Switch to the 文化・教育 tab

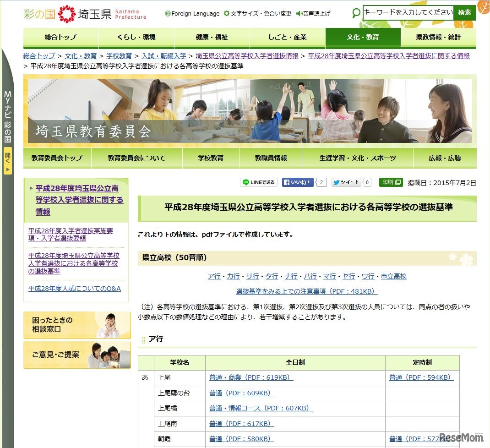(x=363, y=38)
